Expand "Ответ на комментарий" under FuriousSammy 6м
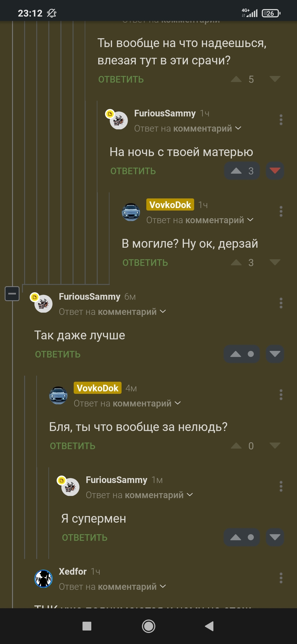This screenshot has height=644, width=297. click(112, 312)
